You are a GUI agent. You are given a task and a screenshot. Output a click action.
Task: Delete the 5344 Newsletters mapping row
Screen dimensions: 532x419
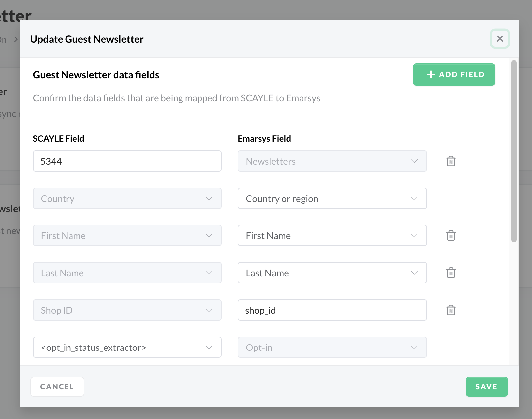coord(451,161)
